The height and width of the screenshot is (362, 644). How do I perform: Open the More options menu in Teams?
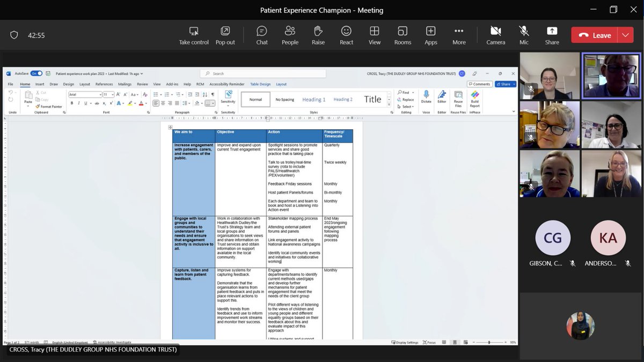459,35
